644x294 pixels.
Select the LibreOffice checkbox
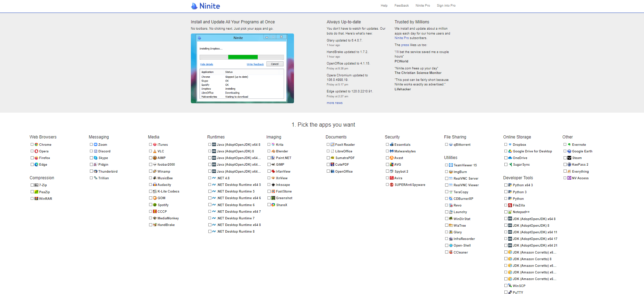328,151
